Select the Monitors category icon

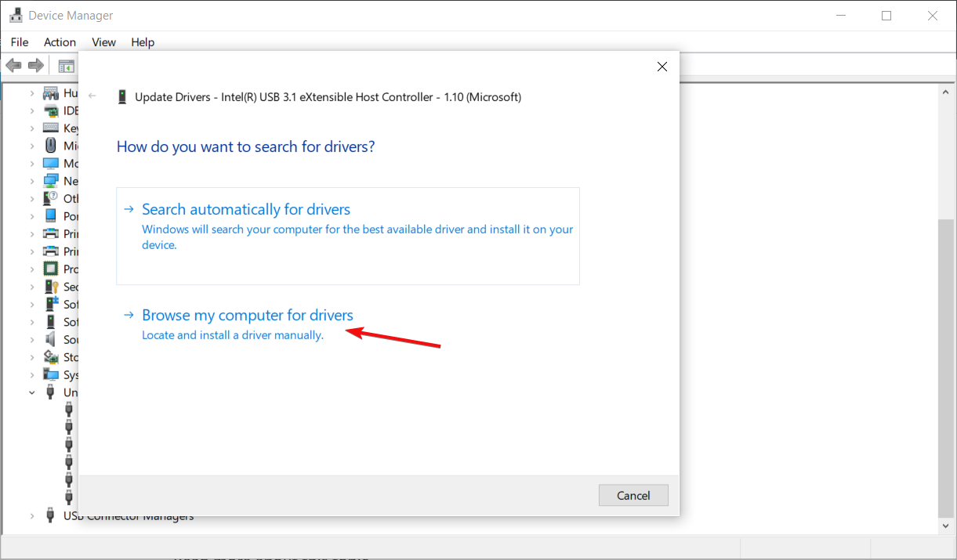point(51,163)
